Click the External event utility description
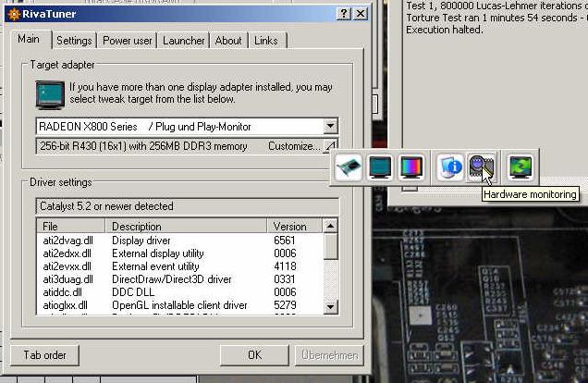The height and width of the screenshot is (383, 588). click(x=155, y=266)
